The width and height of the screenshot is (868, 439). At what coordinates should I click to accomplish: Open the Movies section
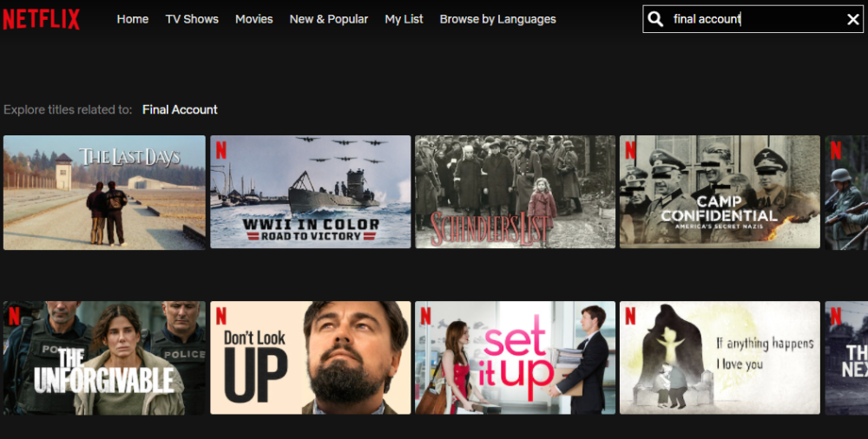tap(253, 19)
